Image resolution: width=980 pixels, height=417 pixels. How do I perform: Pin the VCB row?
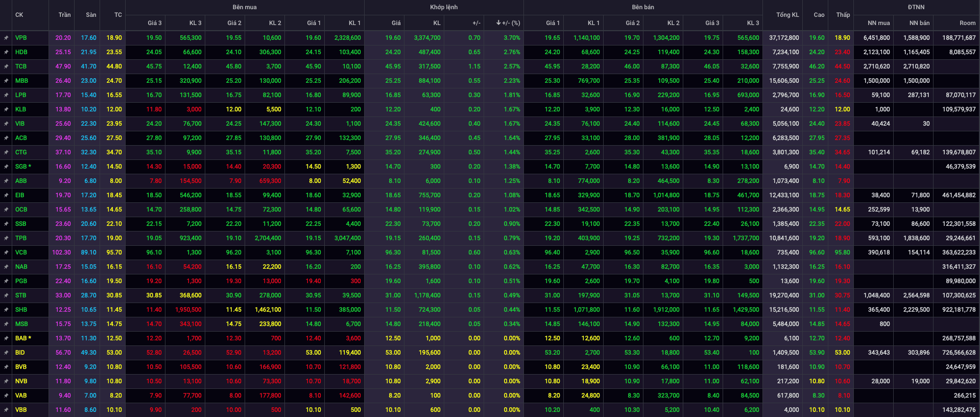(6, 252)
